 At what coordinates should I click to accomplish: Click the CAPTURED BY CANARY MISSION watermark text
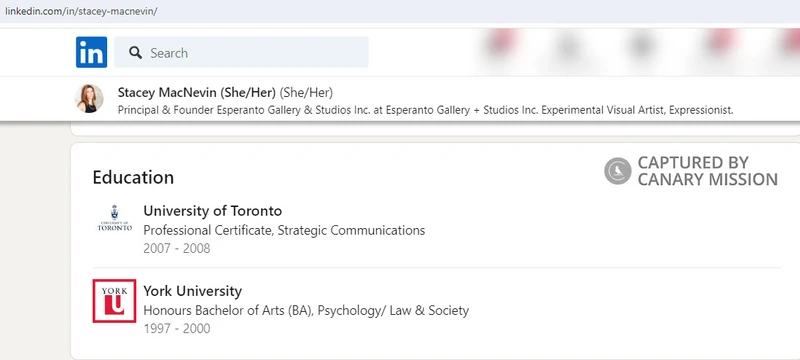[708, 171]
